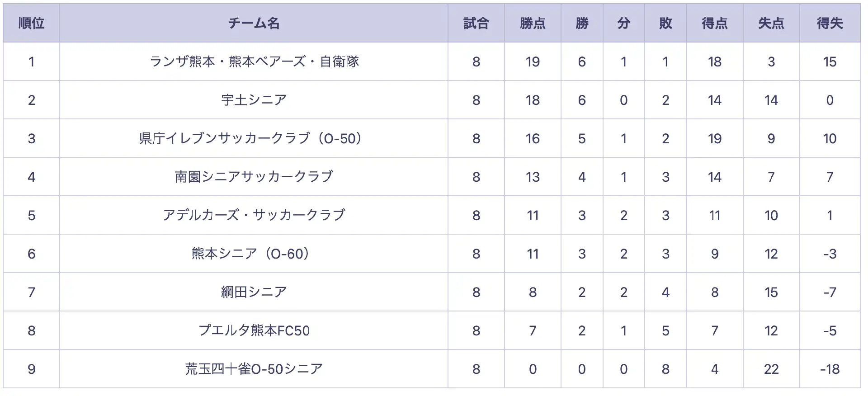Click 南園シニアサッカークラブ in the table

click(254, 177)
